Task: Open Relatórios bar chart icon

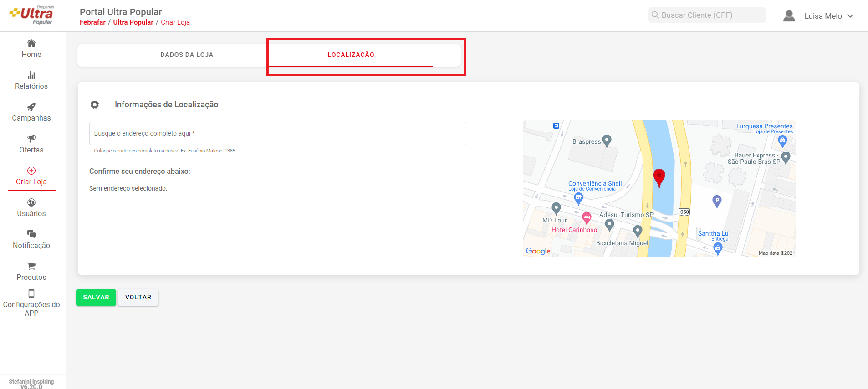Action: [x=31, y=76]
